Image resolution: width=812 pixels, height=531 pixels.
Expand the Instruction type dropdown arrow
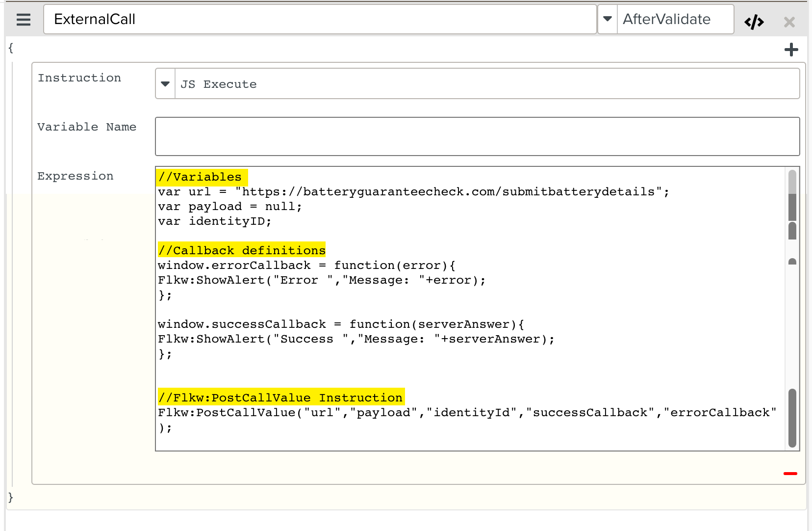click(165, 84)
